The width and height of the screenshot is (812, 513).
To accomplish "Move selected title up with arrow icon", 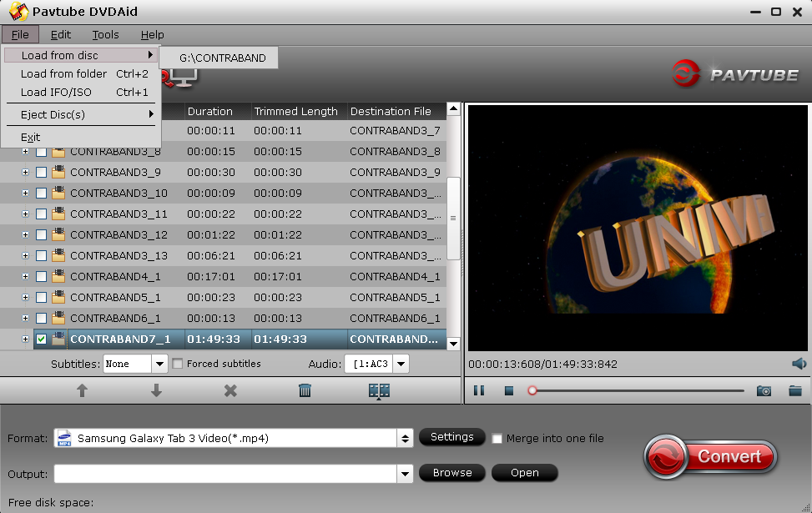I will tap(82, 390).
